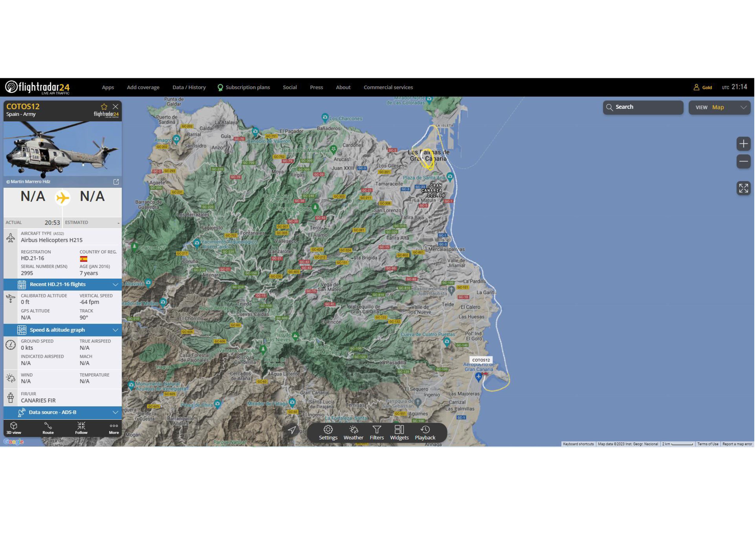Click the Search field
756x535 pixels.
click(x=643, y=107)
